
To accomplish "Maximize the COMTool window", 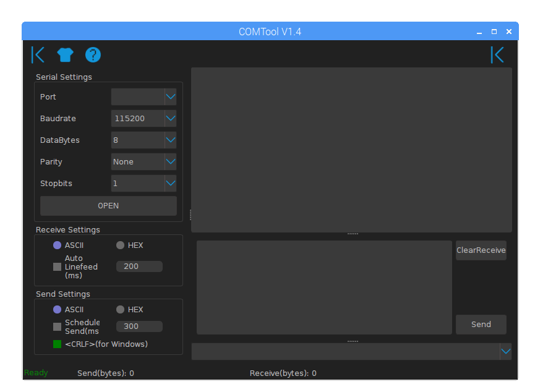I will coord(494,32).
